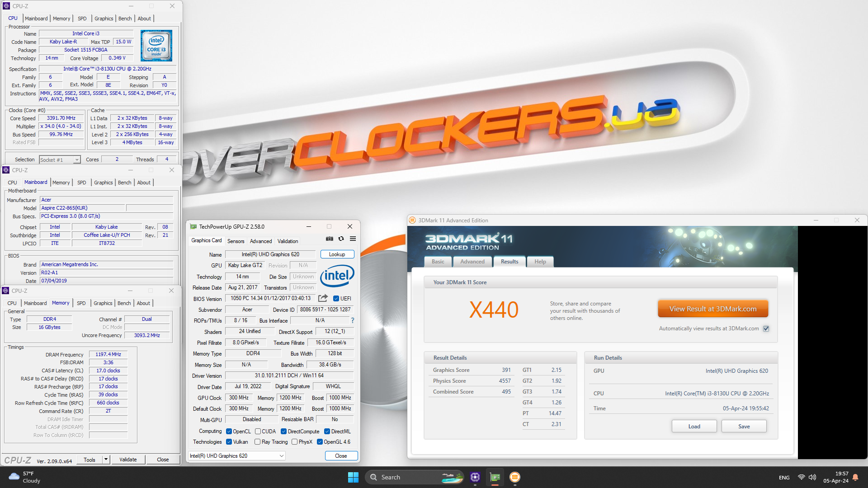Click the top CPU-Z window title icon
The width and height of the screenshot is (868, 488).
(6, 6)
